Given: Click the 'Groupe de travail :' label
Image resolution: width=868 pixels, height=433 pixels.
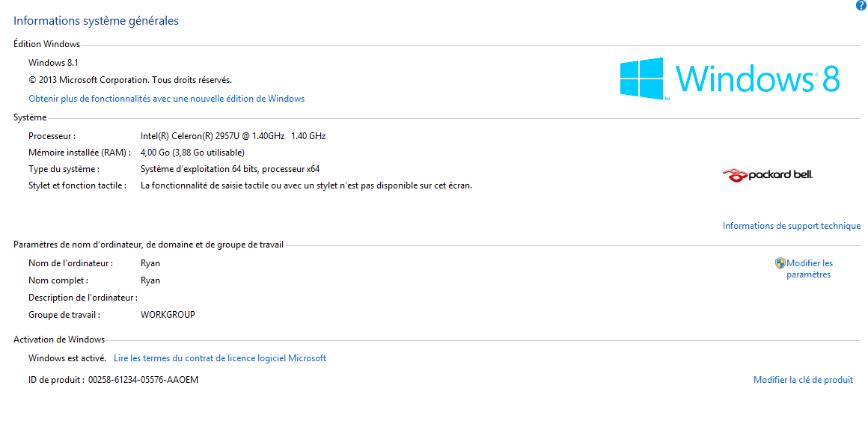Looking at the screenshot, I should pyautogui.click(x=65, y=315).
